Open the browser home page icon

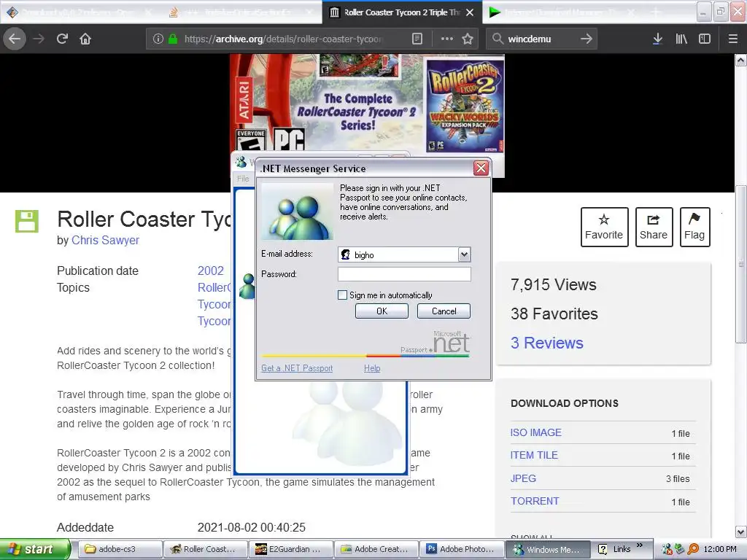click(x=85, y=39)
